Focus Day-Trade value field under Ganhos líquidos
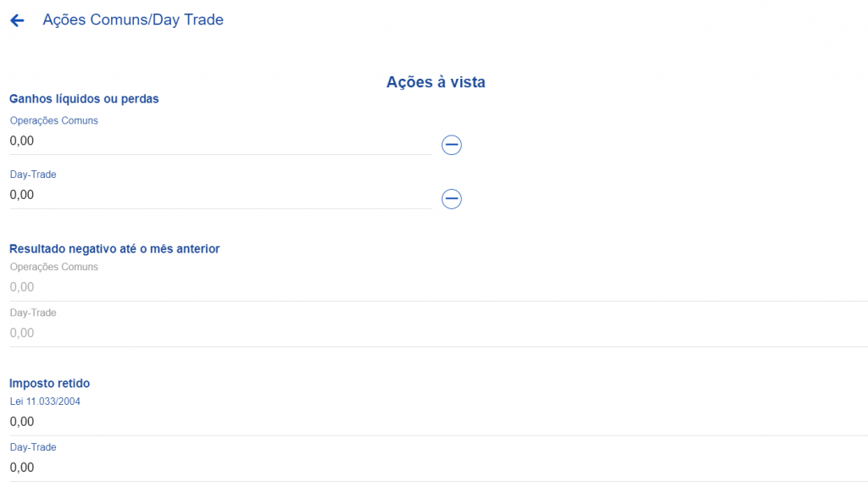Image resolution: width=868 pixels, height=504 pixels. [221, 195]
